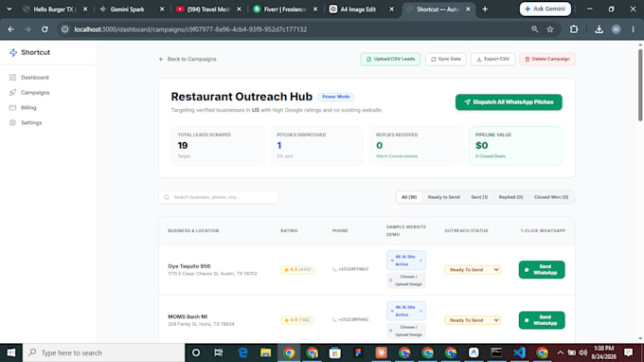Switch to the Travel Med YouTube tab
The width and height of the screenshot is (644, 362).
[207, 9]
